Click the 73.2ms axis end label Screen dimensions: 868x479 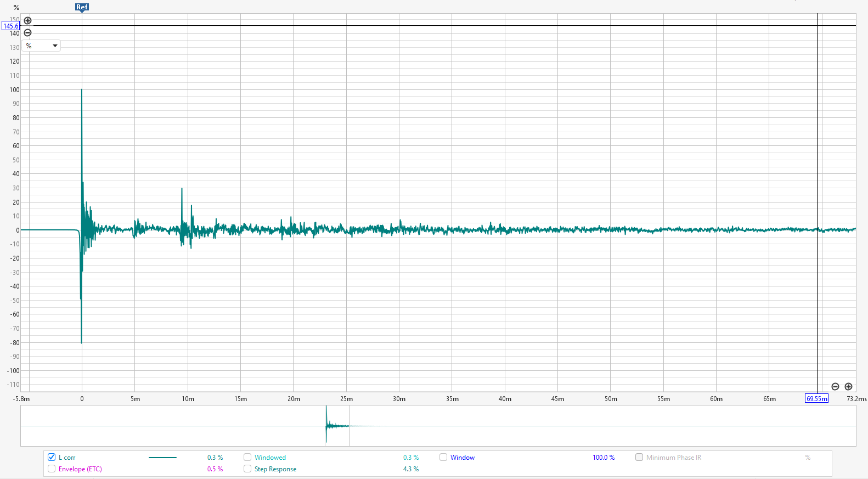coord(856,399)
